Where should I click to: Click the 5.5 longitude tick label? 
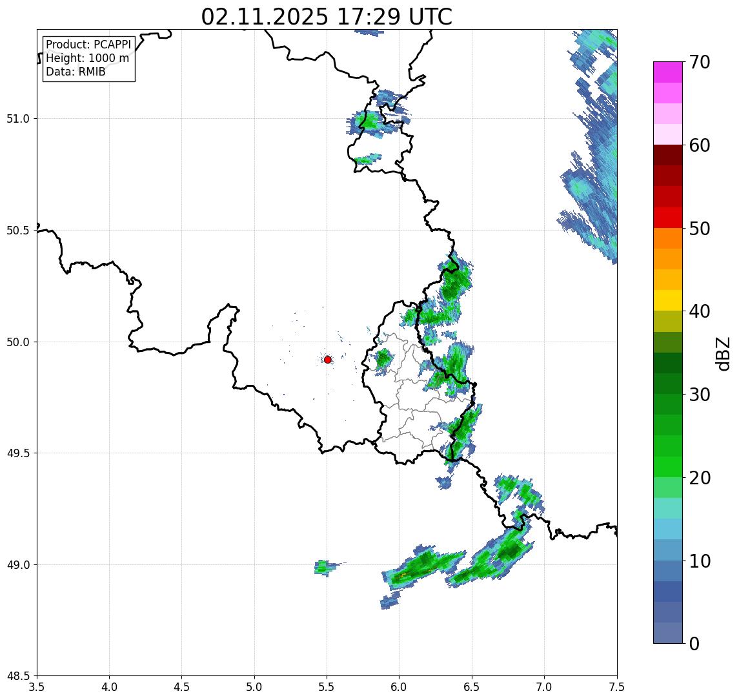click(327, 686)
